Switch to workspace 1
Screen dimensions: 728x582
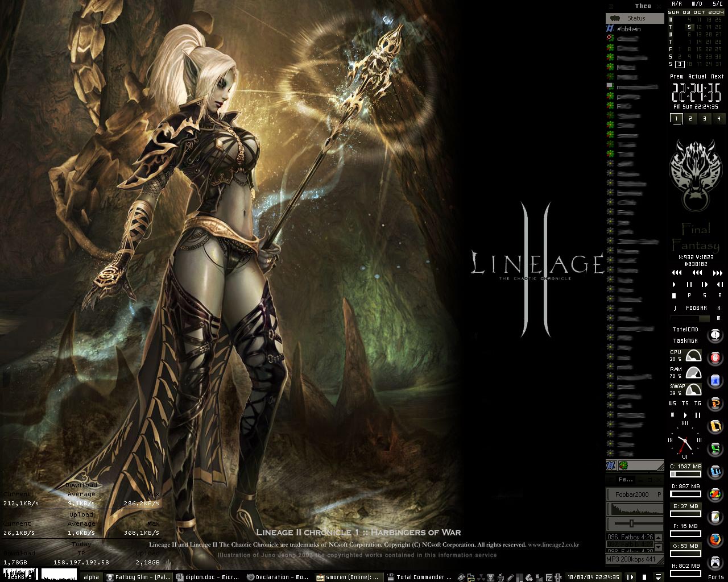pyautogui.click(x=676, y=119)
